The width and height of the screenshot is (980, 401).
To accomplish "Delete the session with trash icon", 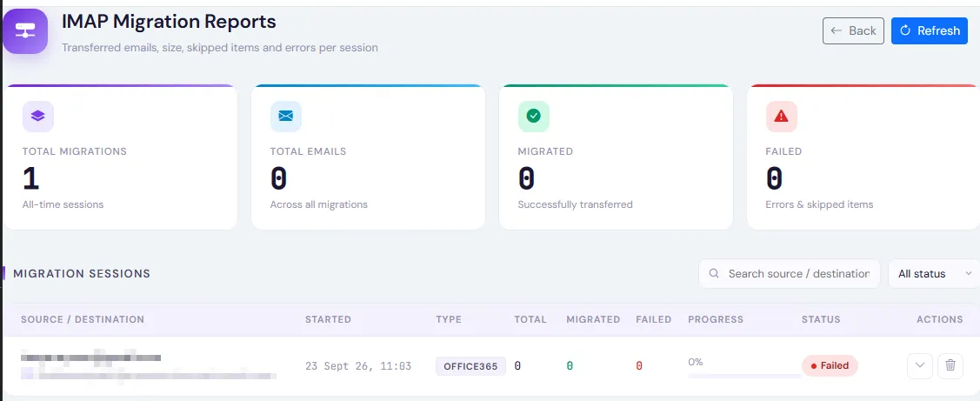I will point(950,366).
